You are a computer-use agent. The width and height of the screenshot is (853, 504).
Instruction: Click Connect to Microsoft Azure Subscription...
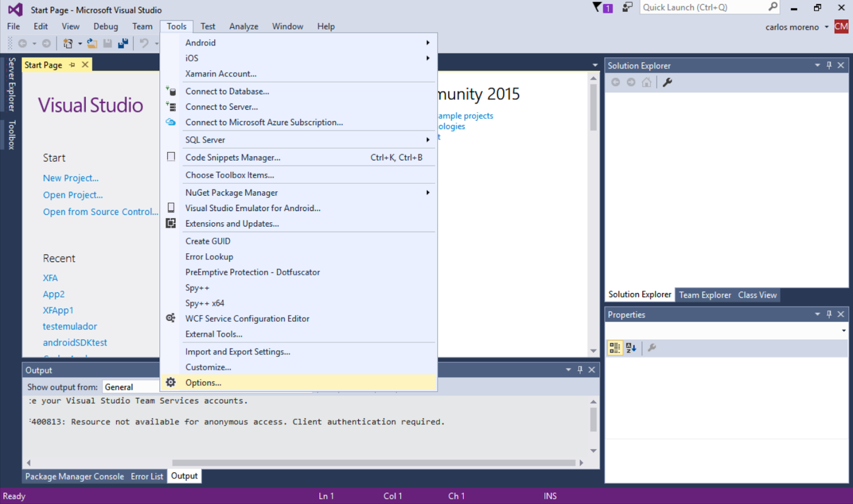299,122
